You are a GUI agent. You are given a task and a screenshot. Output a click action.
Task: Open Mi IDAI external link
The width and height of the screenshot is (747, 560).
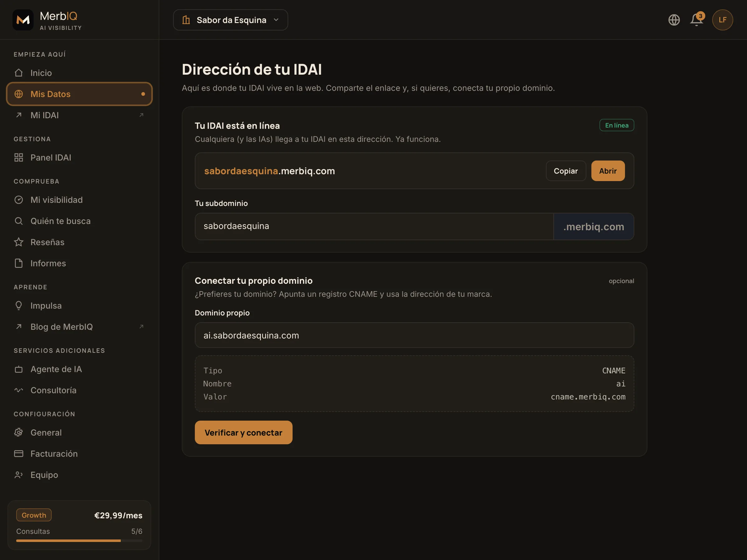[x=79, y=115]
